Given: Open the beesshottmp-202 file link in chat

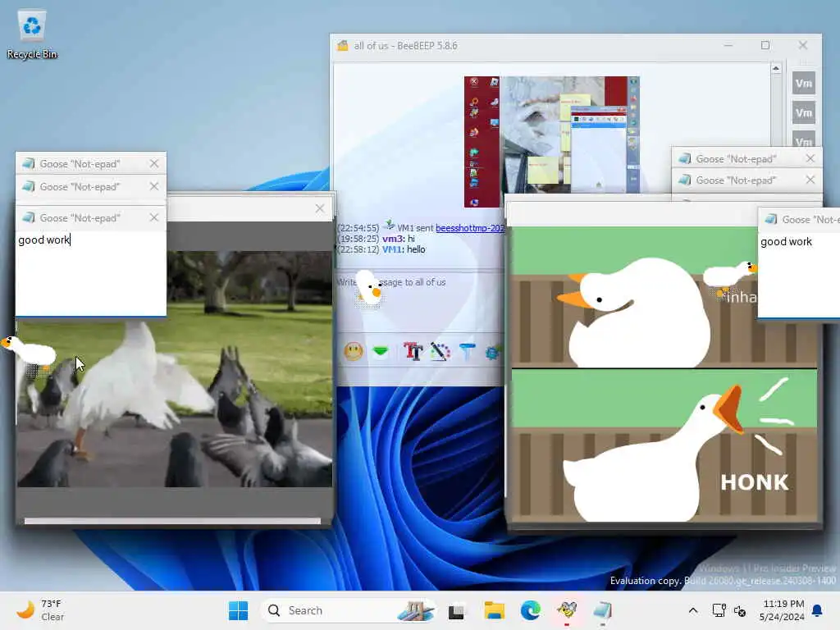Looking at the screenshot, I should 470,228.
